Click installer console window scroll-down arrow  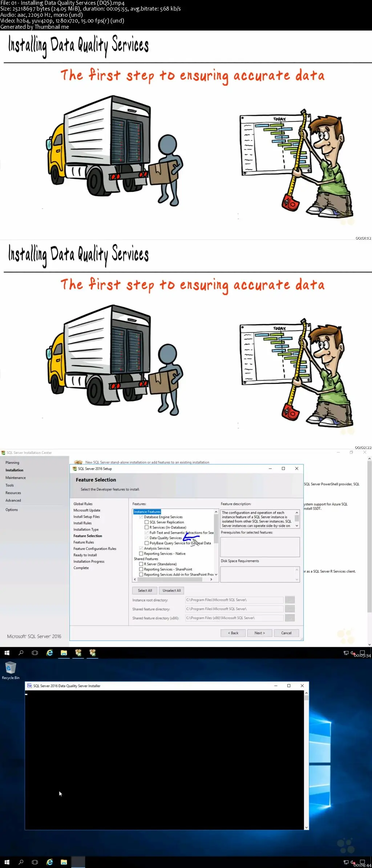[x=306, y=827]
